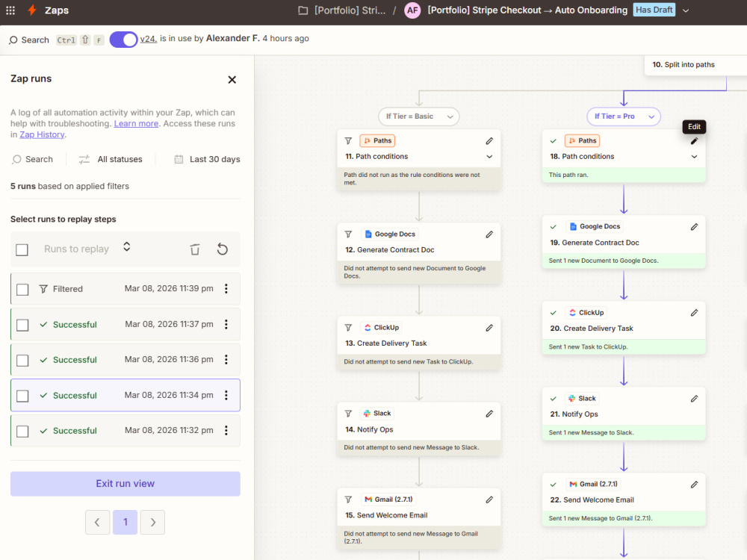Select step 10 Split into paths
This screenshot has height=560, width=747.
click(695, 65)
